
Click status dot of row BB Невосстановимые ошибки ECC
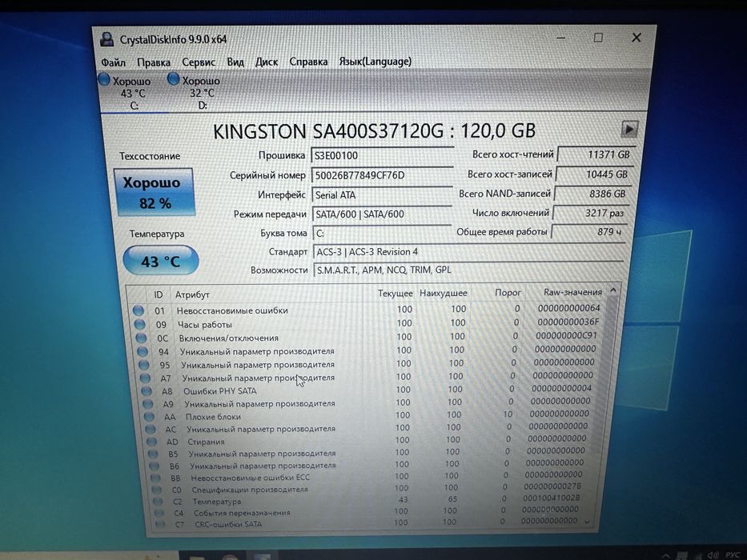(x=155, y=478)
